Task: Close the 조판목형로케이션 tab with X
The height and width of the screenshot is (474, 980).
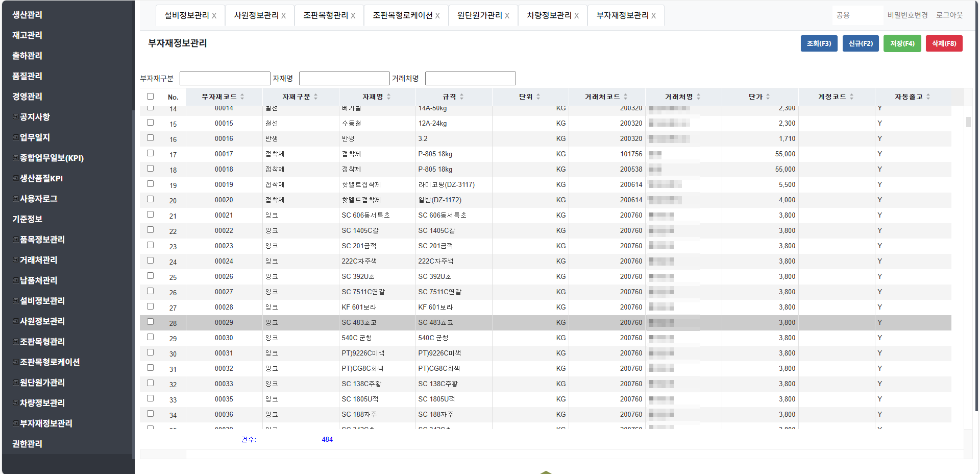Action: coord(437,16)
